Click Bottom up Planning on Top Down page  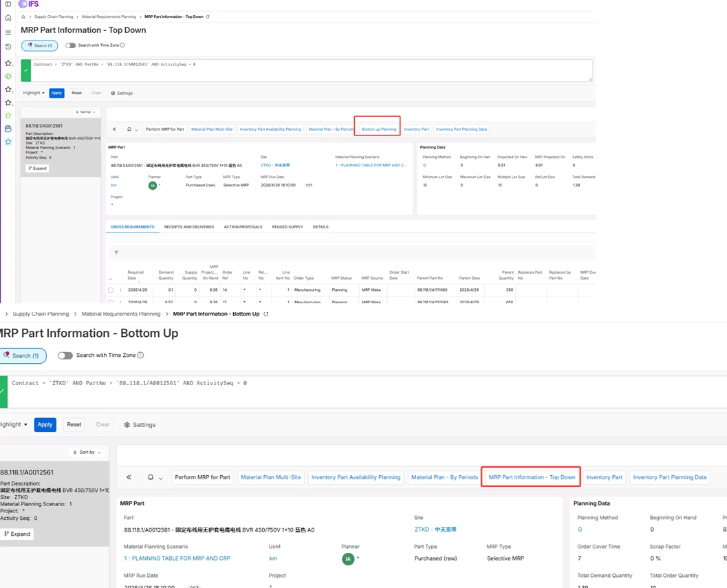[379, 129]
